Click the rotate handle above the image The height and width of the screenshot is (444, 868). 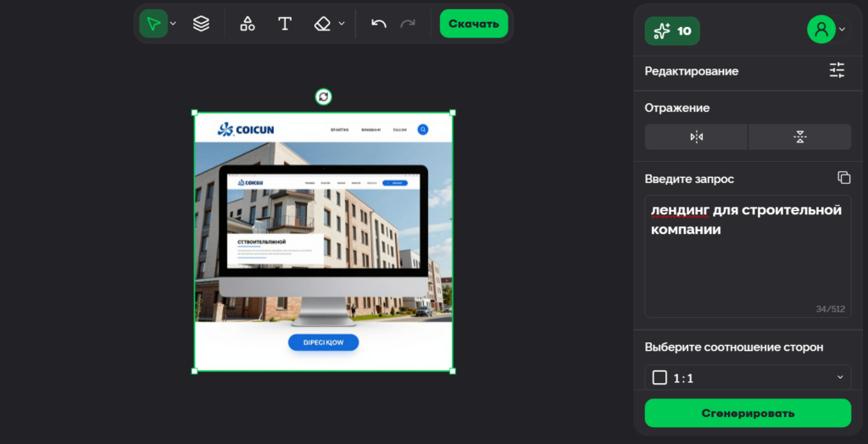click(x=323, y=97)
